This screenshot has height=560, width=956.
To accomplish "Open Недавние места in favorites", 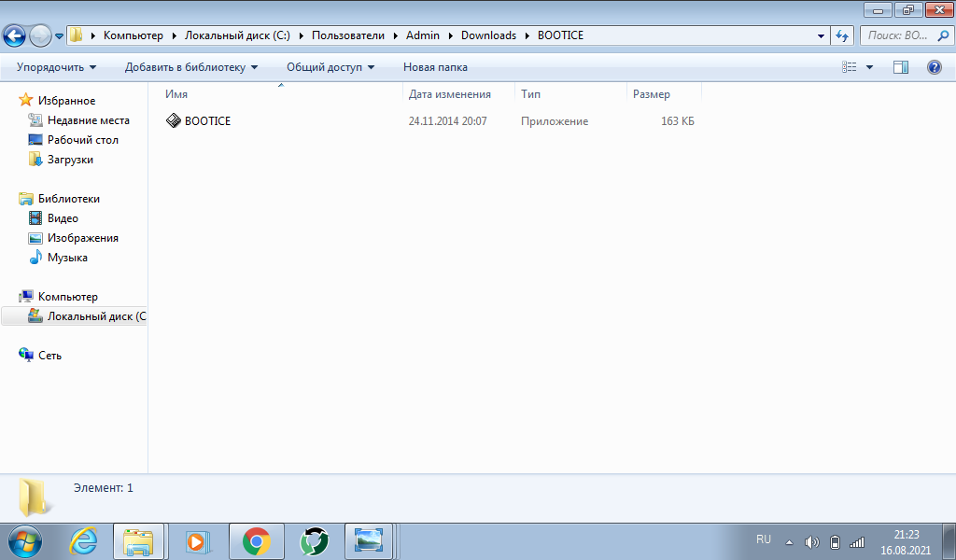I will pyautogui.click(x=89, y=120).
